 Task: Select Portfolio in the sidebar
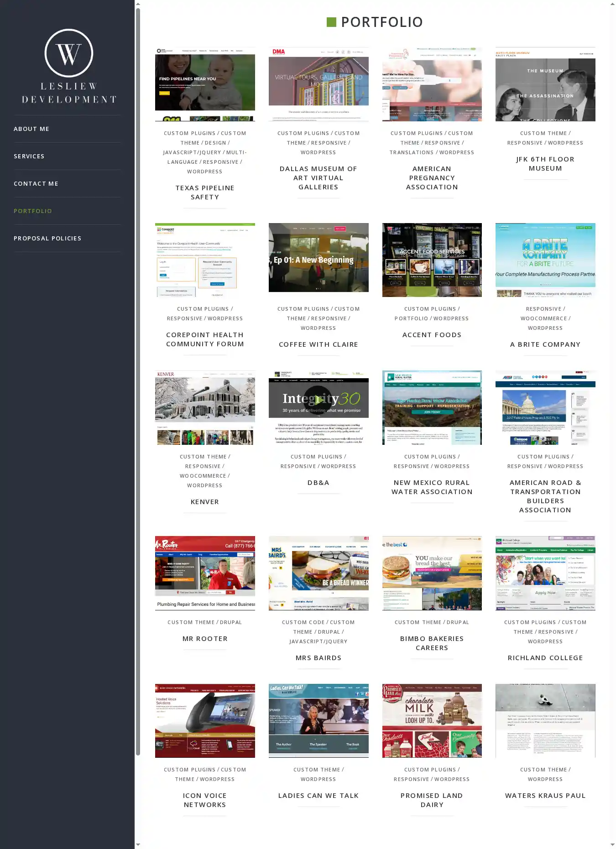pos(33,211)
